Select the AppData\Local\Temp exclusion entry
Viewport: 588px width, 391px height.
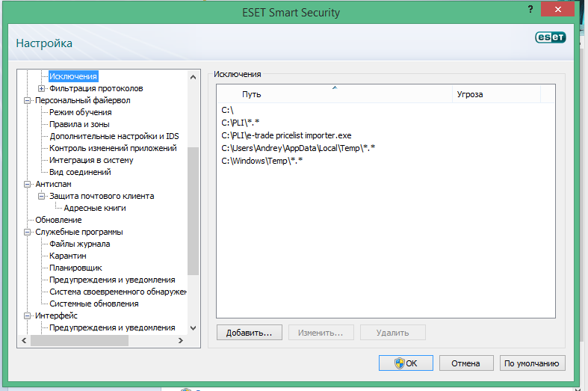298,148
